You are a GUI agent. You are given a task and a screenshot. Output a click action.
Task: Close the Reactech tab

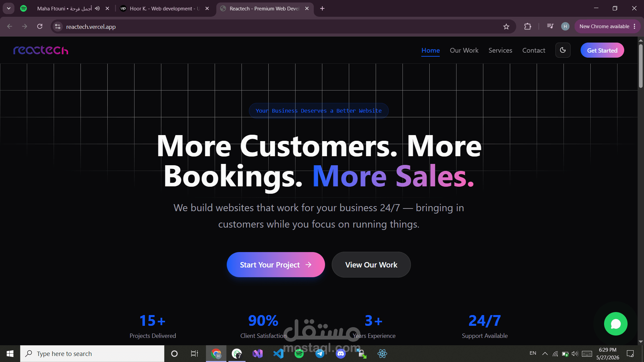coord(307,8)
